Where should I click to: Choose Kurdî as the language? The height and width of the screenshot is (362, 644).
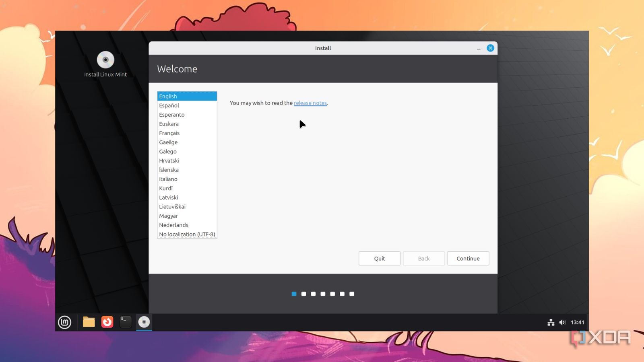(187, 188)
